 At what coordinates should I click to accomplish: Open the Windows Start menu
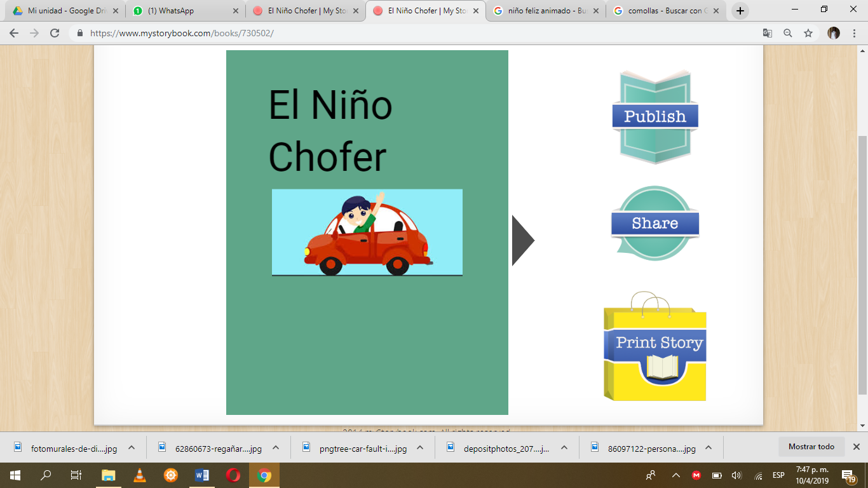[x=15, y=475]
